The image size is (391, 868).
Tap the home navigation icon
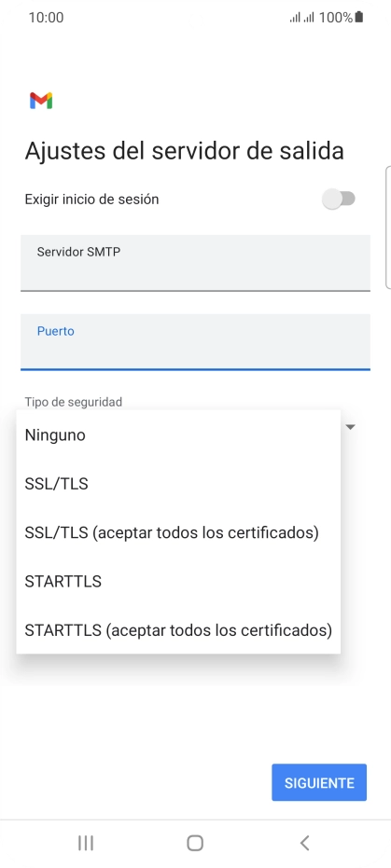click(195, 843)
